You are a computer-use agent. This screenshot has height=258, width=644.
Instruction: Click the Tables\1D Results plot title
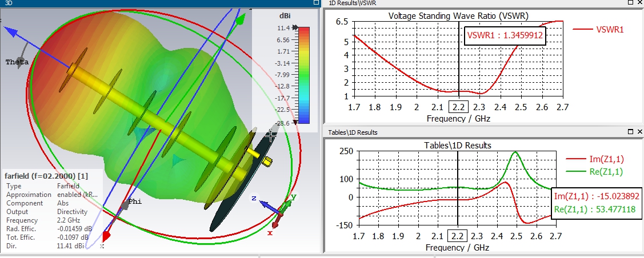pyautogui.click(x=458, y=146)
